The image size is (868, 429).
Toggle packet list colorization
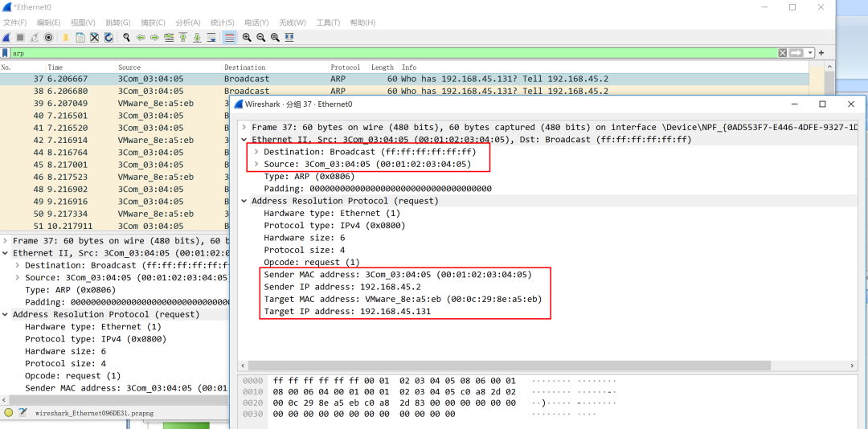[229, 37]
